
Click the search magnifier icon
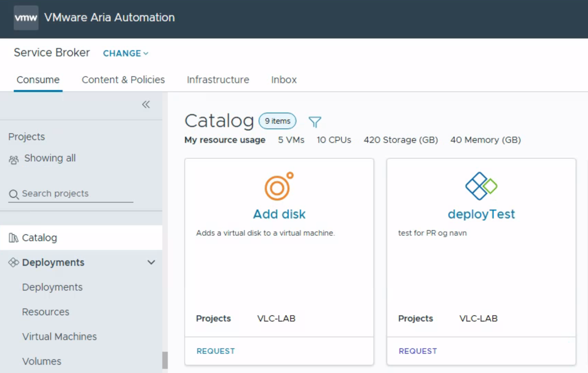point(14,194)
